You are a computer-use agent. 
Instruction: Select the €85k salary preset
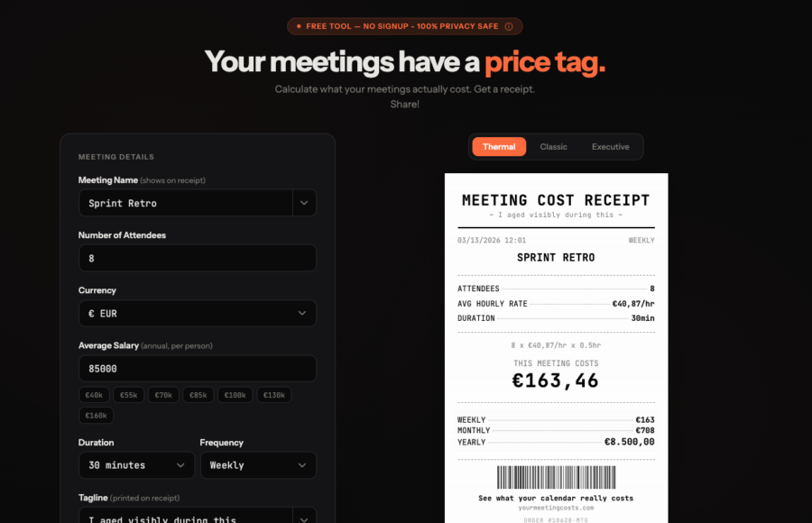[198, 395]
